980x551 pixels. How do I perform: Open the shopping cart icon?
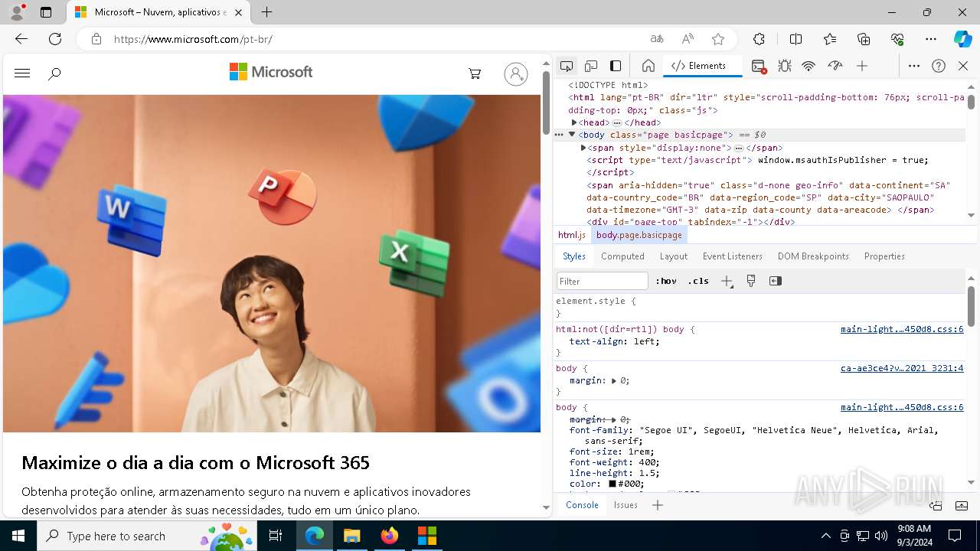[475, 74]
